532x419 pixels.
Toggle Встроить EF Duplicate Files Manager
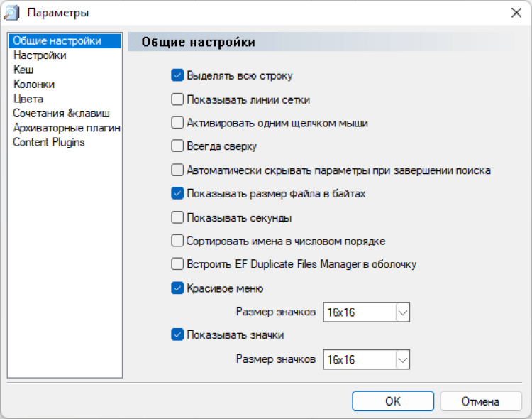(177, 264)
